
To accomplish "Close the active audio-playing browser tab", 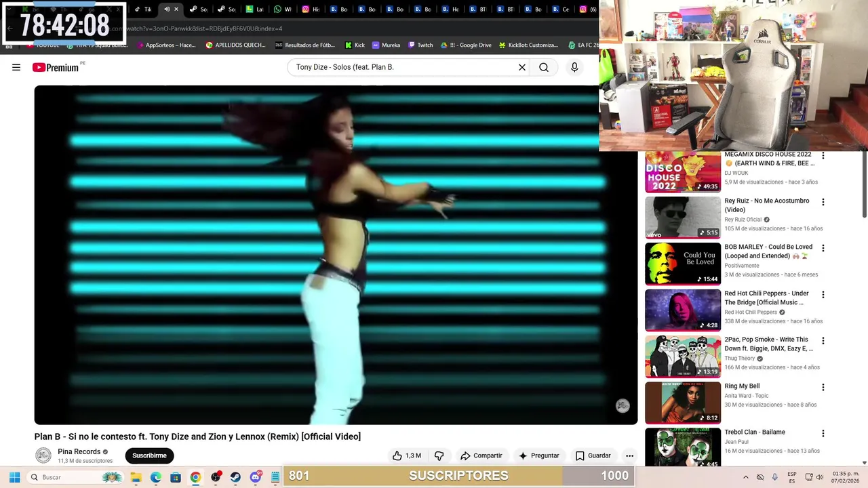I will tap(176, 9).
